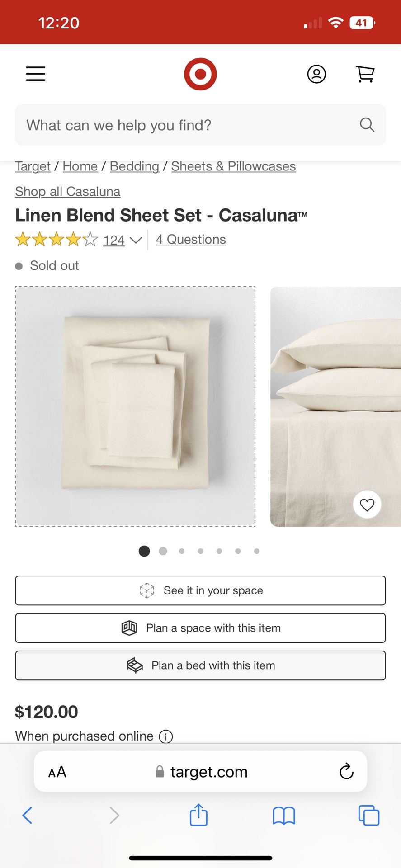This screenshot has width=401, height=868.
Task: Open the AA reader options menu
Action: click(x=57, y=772)
